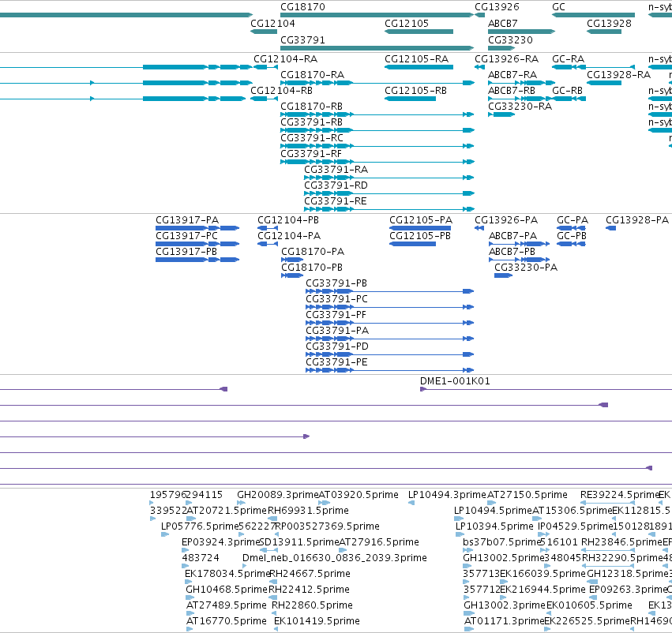Screen dimensions: 672x633
Task: Click the CG13926 gene label
Action: pos(497,7)
